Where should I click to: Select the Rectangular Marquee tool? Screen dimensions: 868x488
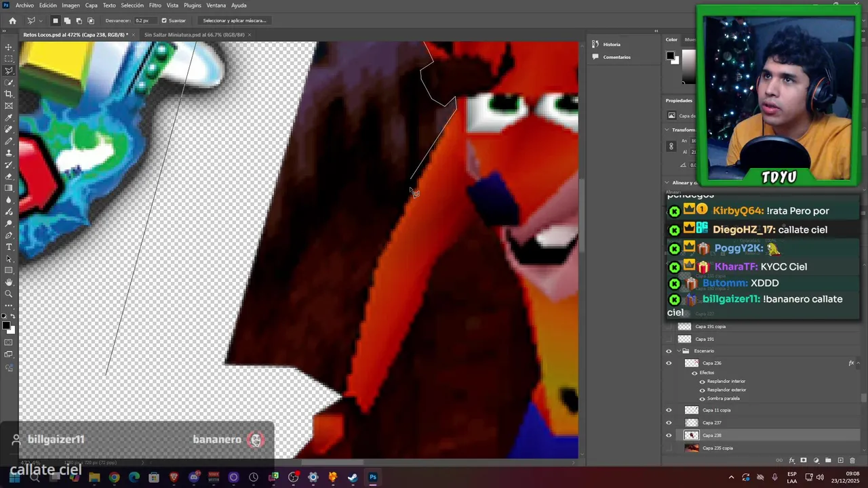coord(9,59)
